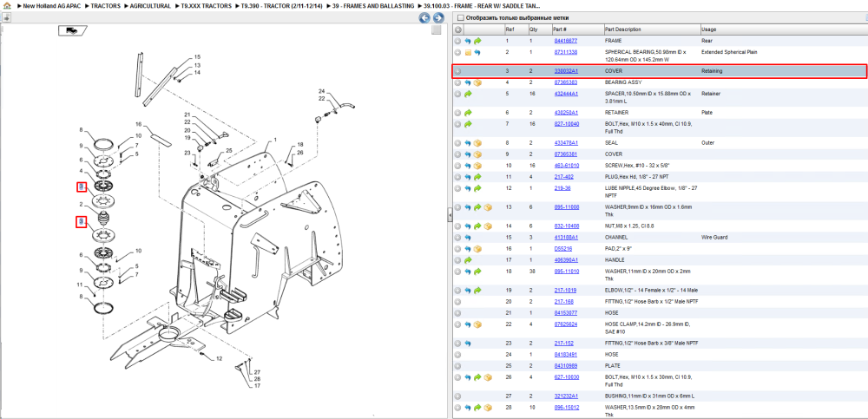
Task: Toggle show only selected callouts checkbox
Action: click(x=459, y=17)
